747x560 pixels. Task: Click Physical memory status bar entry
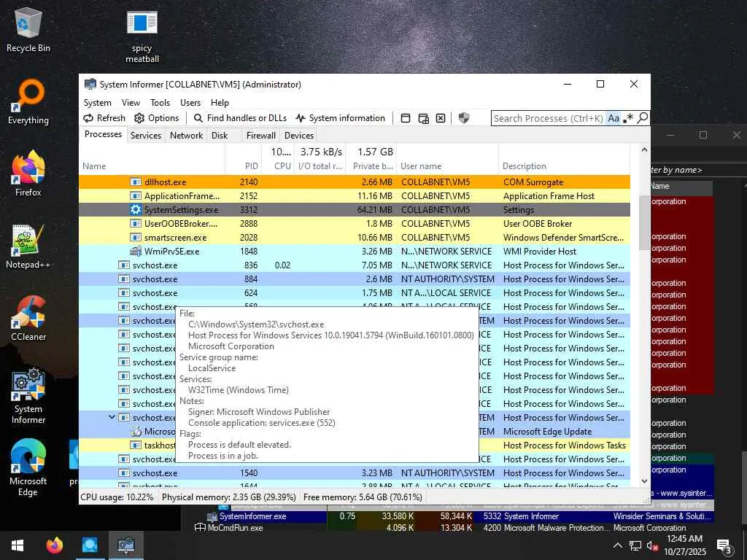[x=228, y=497]
